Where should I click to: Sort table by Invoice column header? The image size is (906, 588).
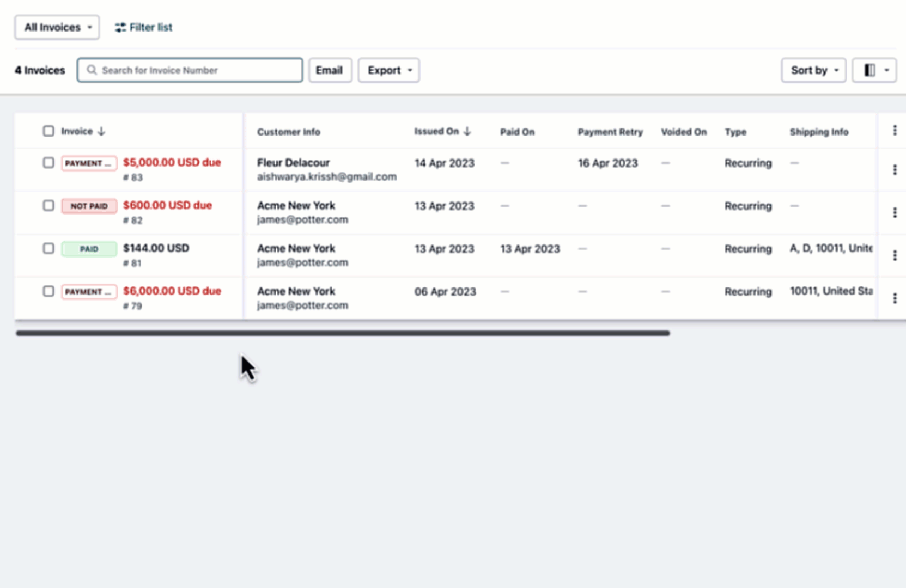click(x=77, y=131)
